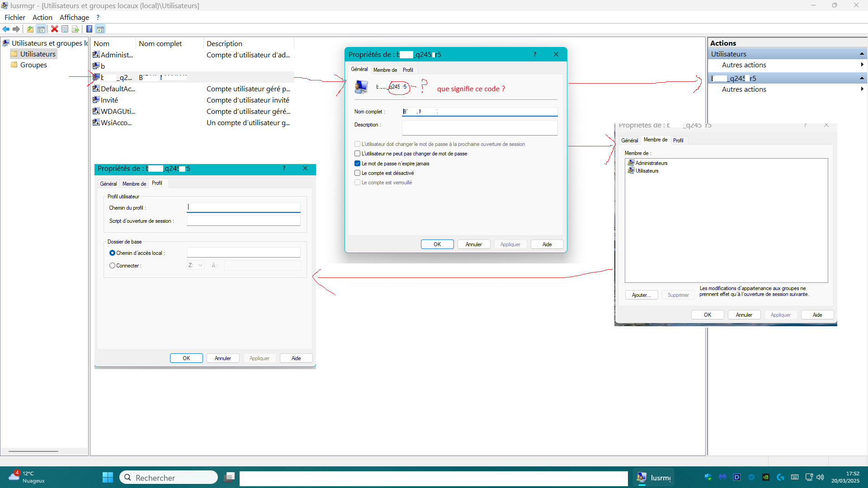The width and height of the screenshot is (868, 488).
Task: Open Properties via the toolbar icon
Action: [x=65, y=29]
